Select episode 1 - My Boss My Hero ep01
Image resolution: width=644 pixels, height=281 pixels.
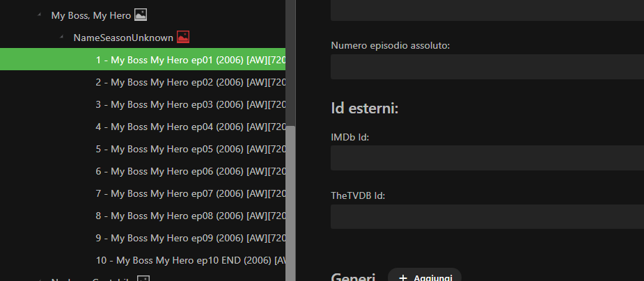click(143, 60)
